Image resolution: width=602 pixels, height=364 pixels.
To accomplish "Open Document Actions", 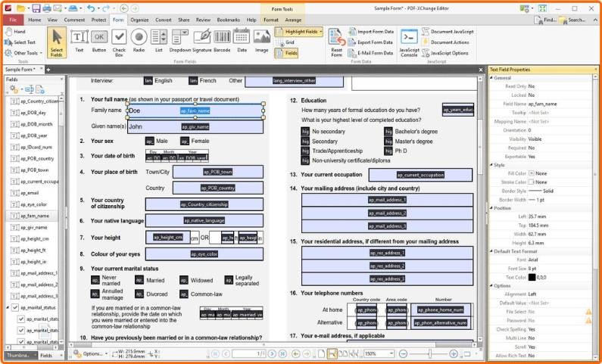I will [x=445, y=42].
